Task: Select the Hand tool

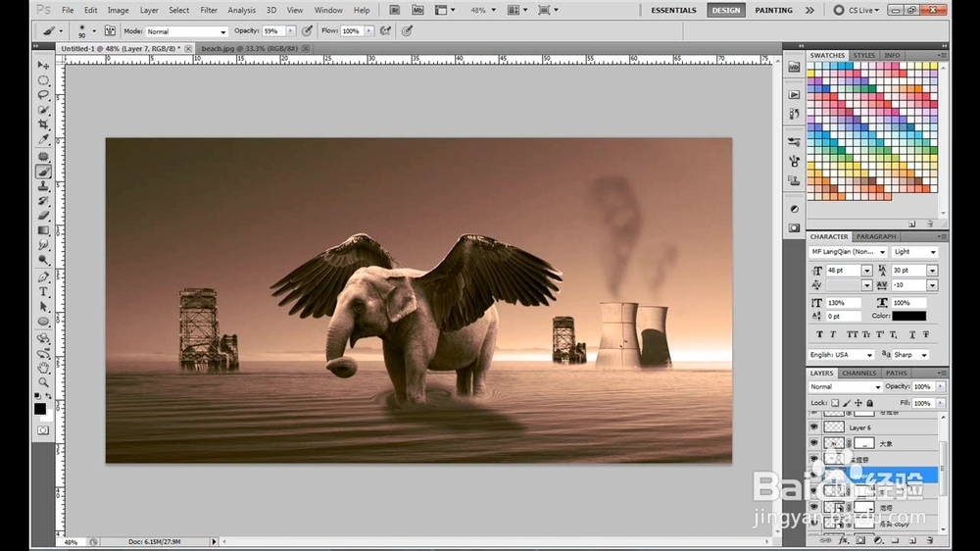Action: coord(43,367)
